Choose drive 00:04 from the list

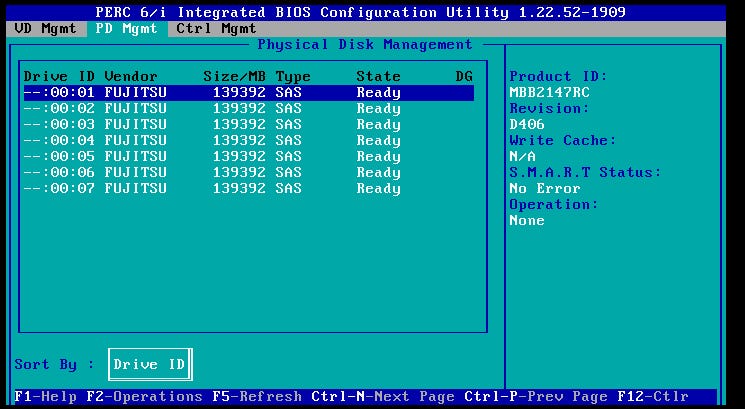247,141
